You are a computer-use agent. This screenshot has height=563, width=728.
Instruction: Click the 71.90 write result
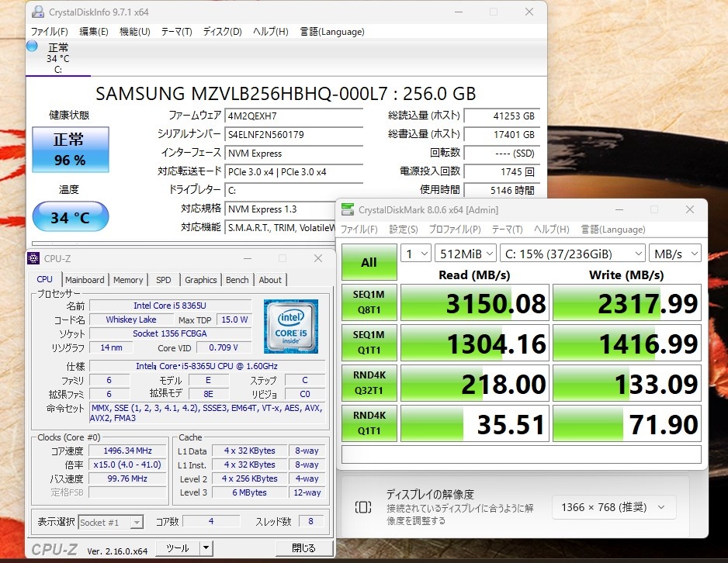[x=627, y=424]
